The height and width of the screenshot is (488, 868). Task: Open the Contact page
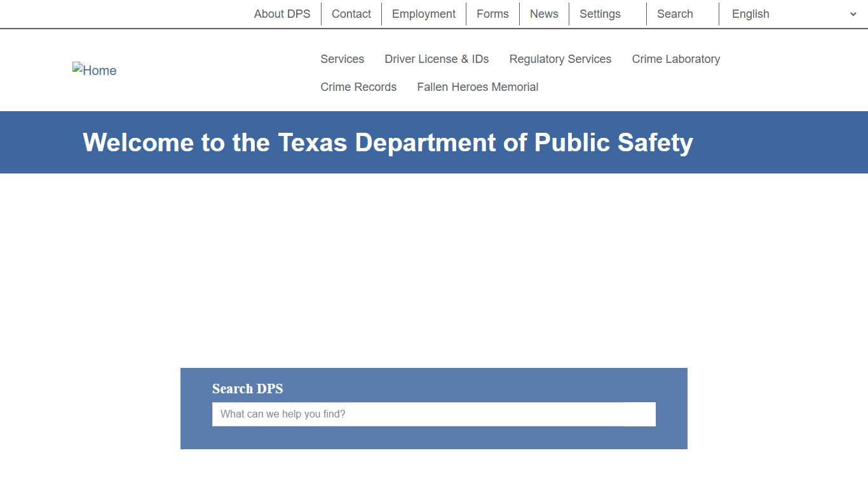click(351, 13)
